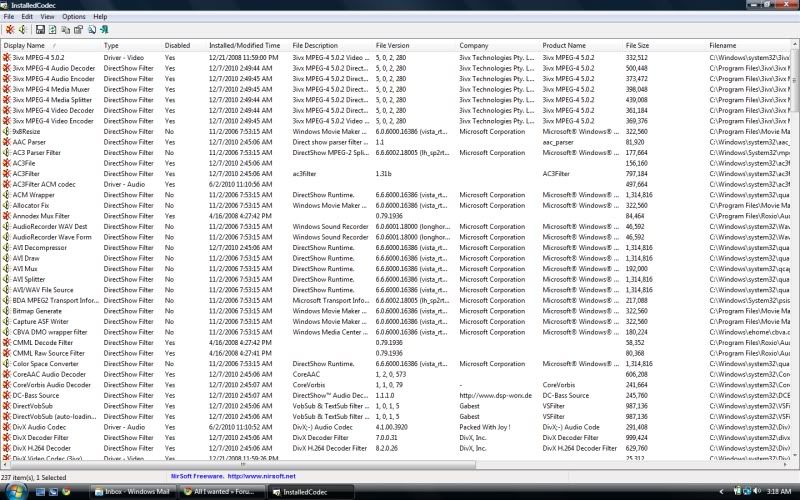Click the clock showing 3:18 AM
Screen dimensions: 800x500
[x=779, y=491]
